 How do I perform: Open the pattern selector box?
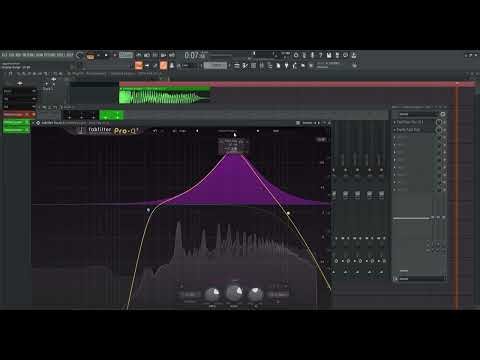(215, 66)
